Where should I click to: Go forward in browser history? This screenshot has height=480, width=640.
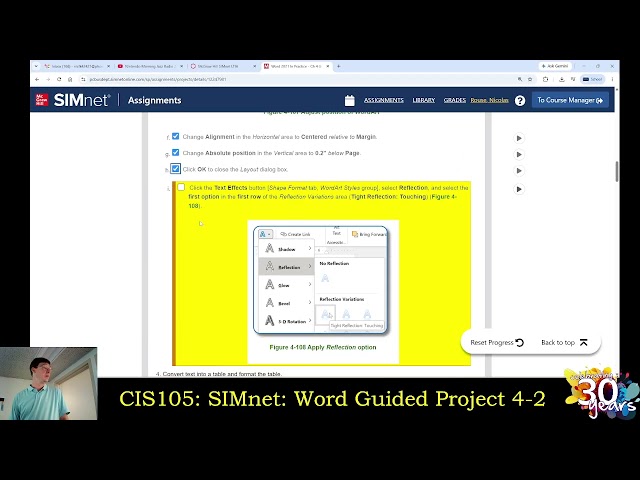48,79
